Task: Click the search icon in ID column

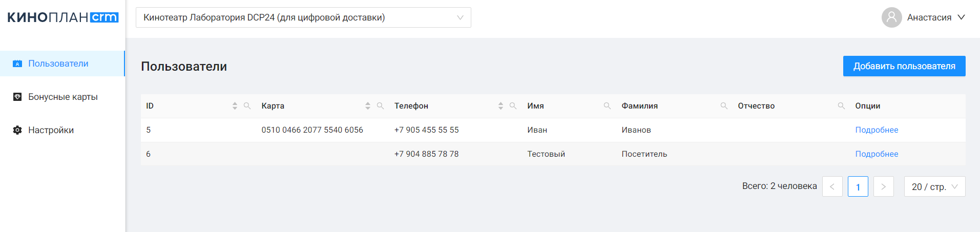Action: pyautogui.click(x=247, y=106)
